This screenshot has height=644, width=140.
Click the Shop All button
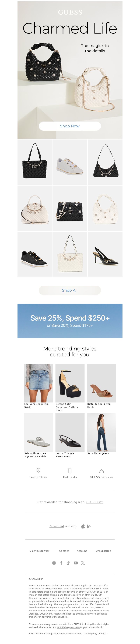coord(70,290)
